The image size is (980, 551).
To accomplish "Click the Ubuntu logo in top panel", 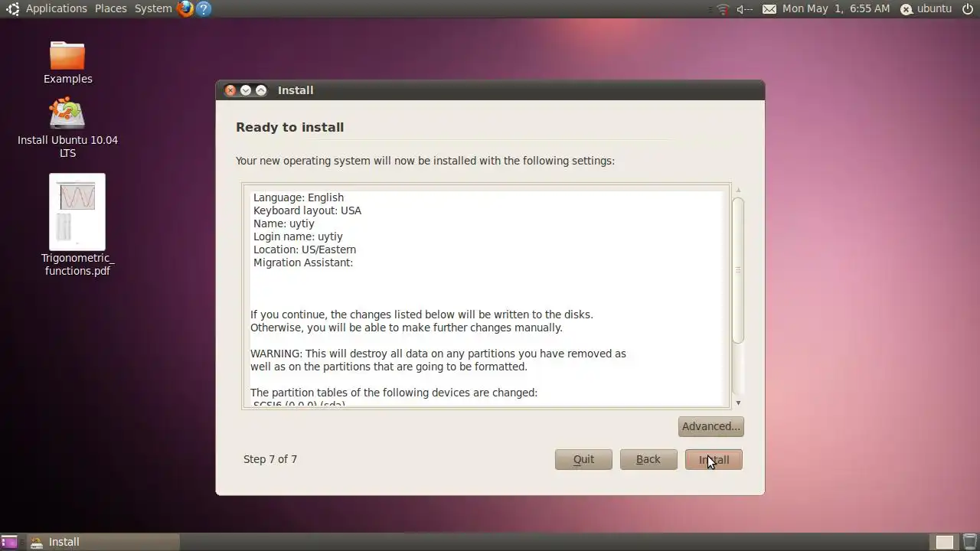I will [x=12, y=9].
